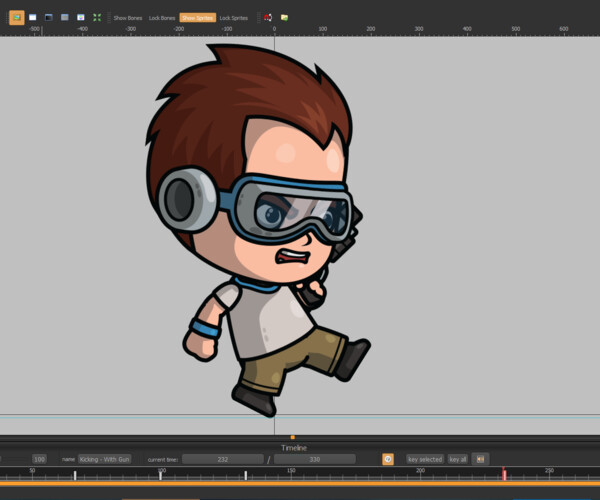Click the animation name field
This screenshot has height=500, width=600.
[x=104, y=459]
